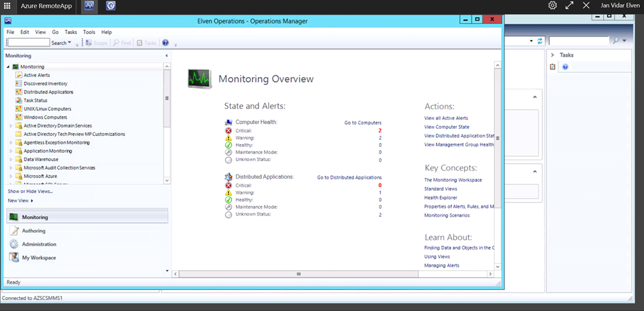The height and width of the screenshot is (311, 644).
Task: Expand Data Warehouse folder
Action: coord(11,160)
